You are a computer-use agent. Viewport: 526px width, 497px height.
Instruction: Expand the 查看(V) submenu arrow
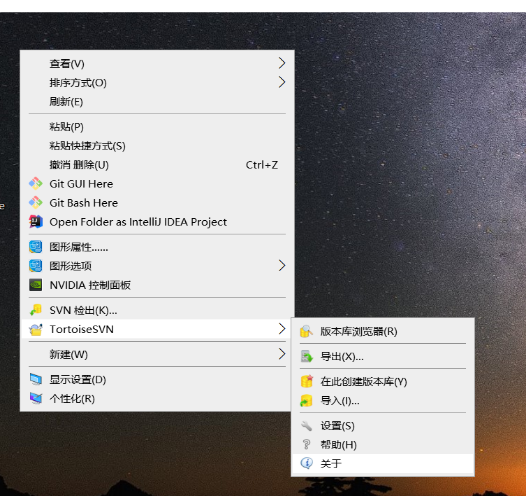(282, 63)
